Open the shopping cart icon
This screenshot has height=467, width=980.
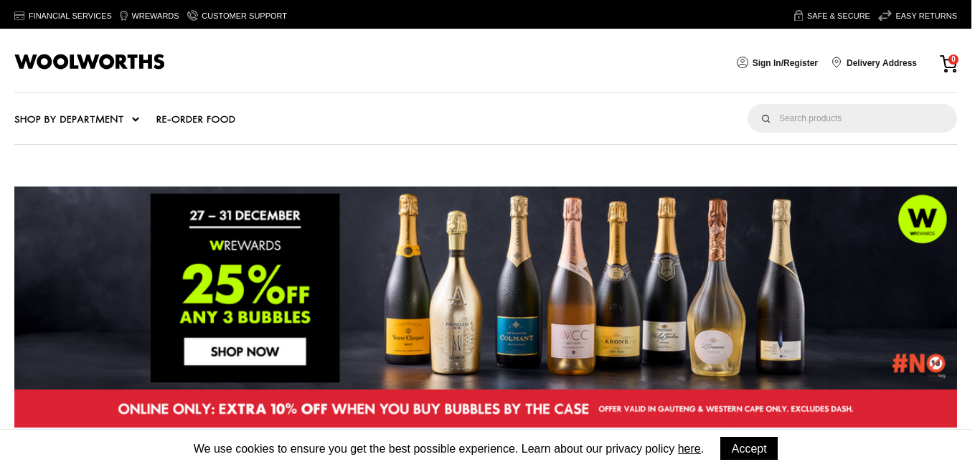click(948, 64)
